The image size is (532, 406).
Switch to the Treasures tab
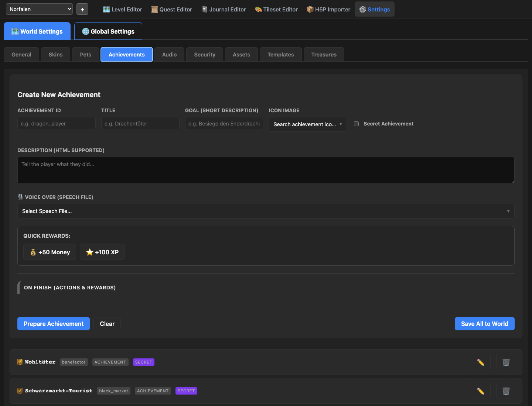tap(324, 55)
